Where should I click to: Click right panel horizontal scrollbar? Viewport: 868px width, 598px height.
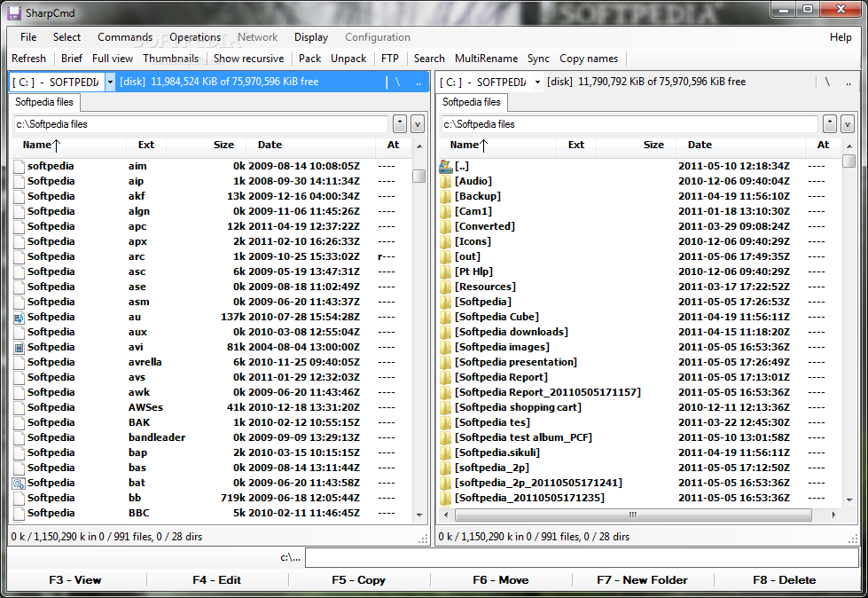coord(633,515)
